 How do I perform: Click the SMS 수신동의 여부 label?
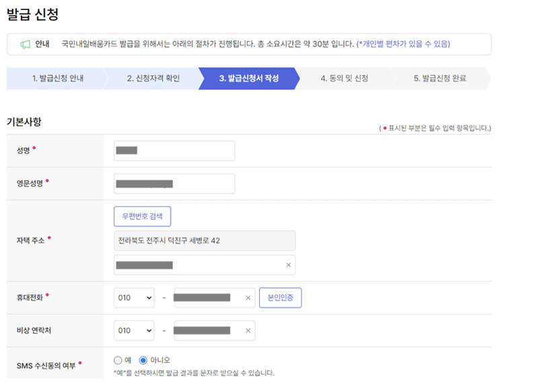(x=46, y=366)
